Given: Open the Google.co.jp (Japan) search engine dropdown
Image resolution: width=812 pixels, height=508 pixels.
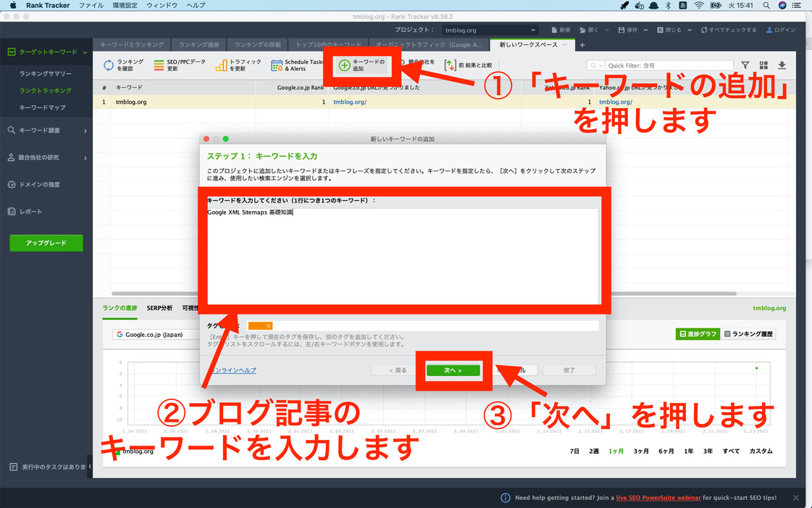Looking at the screenshot, I should pos(156,335).
